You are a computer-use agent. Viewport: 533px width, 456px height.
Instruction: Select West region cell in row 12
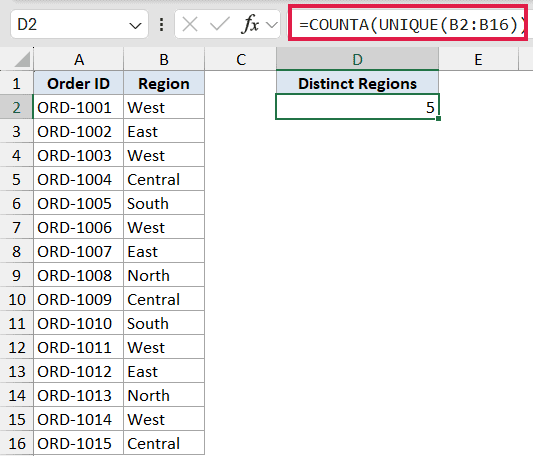coord(164,347)
